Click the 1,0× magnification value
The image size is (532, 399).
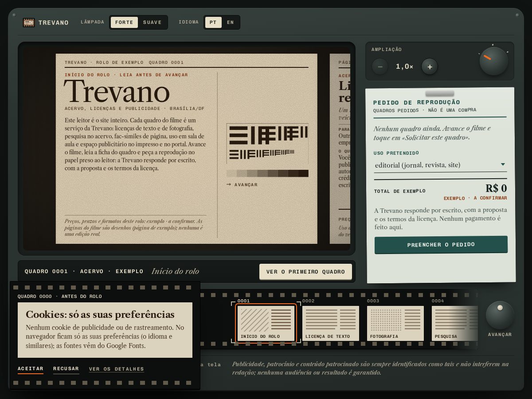(x=405, y=66)
